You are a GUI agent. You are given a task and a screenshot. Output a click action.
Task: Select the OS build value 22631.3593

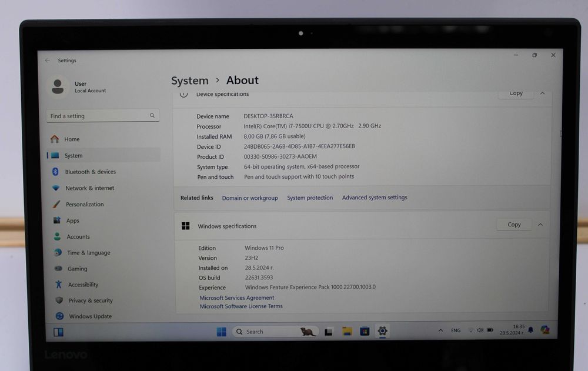pos(259,278)
